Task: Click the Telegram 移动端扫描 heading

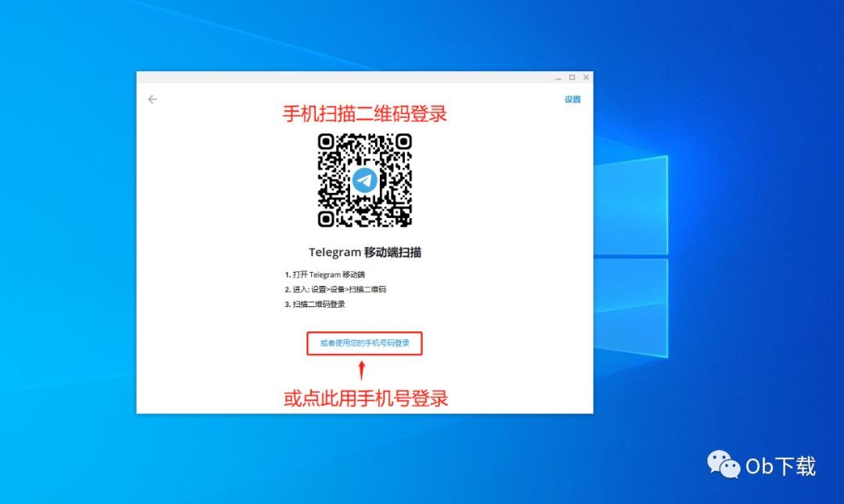Action: coord(365,252)
